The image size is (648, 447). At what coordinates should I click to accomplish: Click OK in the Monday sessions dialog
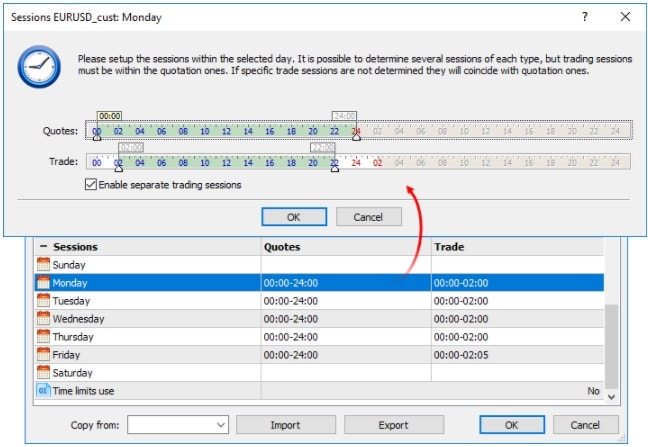294,217
